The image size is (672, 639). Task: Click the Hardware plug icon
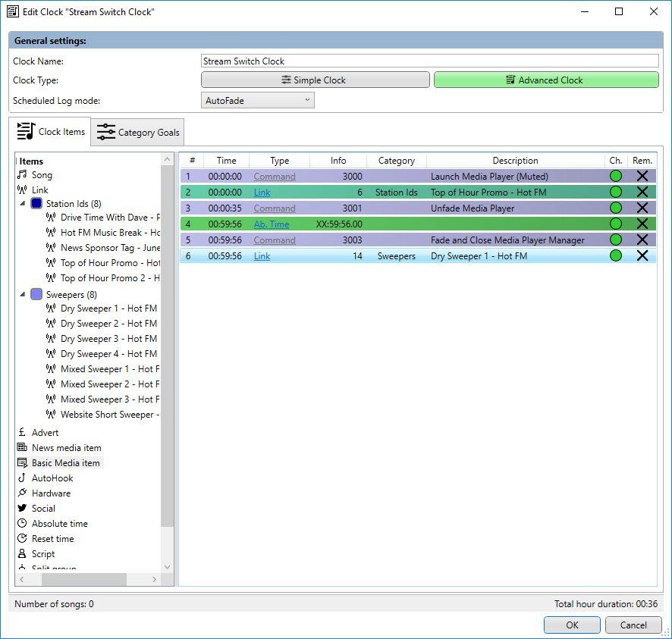coord(22,493)
